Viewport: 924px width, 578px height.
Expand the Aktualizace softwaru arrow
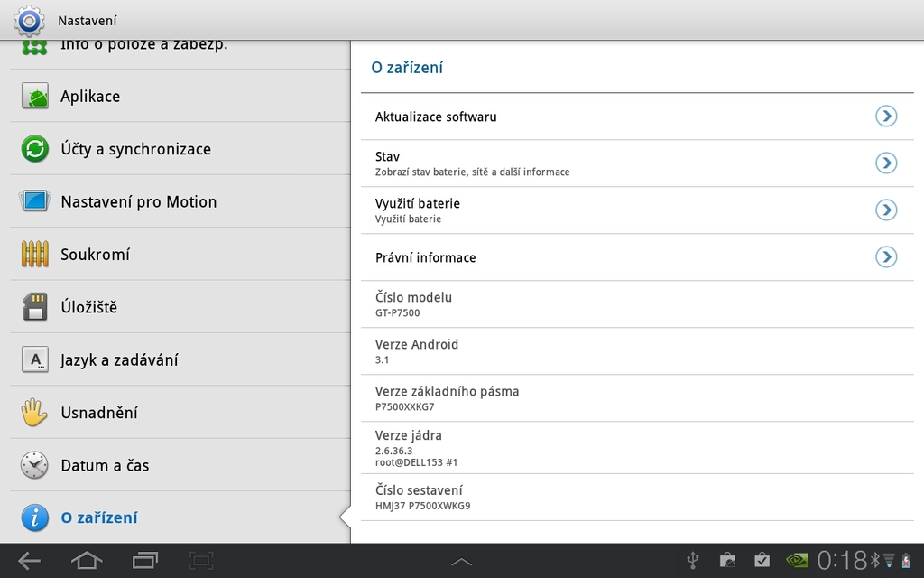(886, 116)
